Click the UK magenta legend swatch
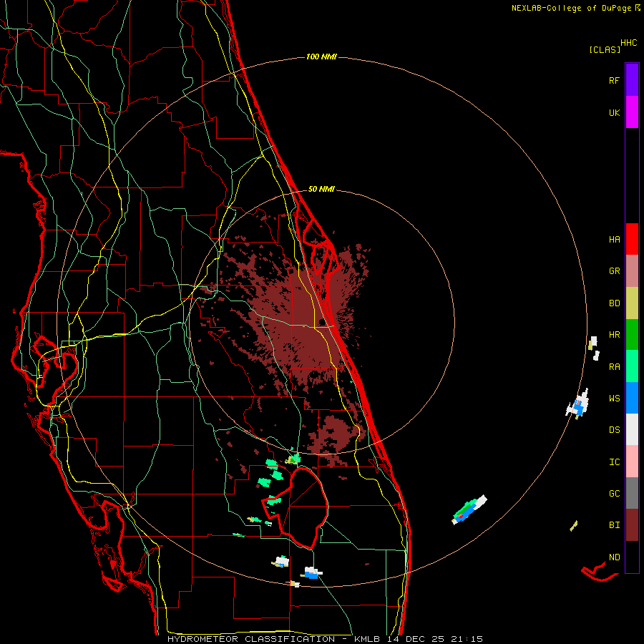This screenshot has height=644, width=644. 632,112
